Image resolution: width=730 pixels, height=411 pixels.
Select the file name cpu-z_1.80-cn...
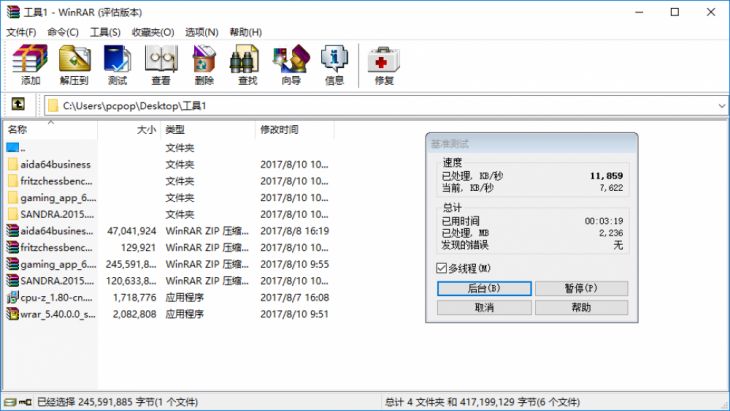tap(57, 297)
